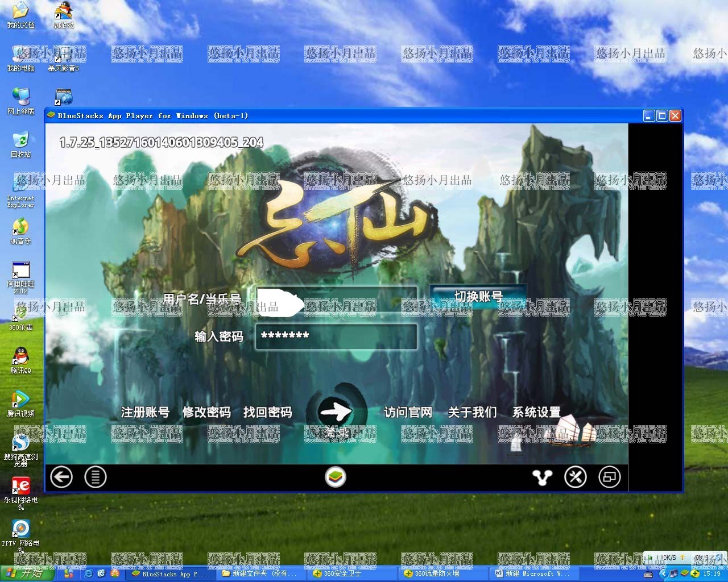Select 网上邻居 desktop icon
The image size is (728, 582).
click(x=20, y=101)
